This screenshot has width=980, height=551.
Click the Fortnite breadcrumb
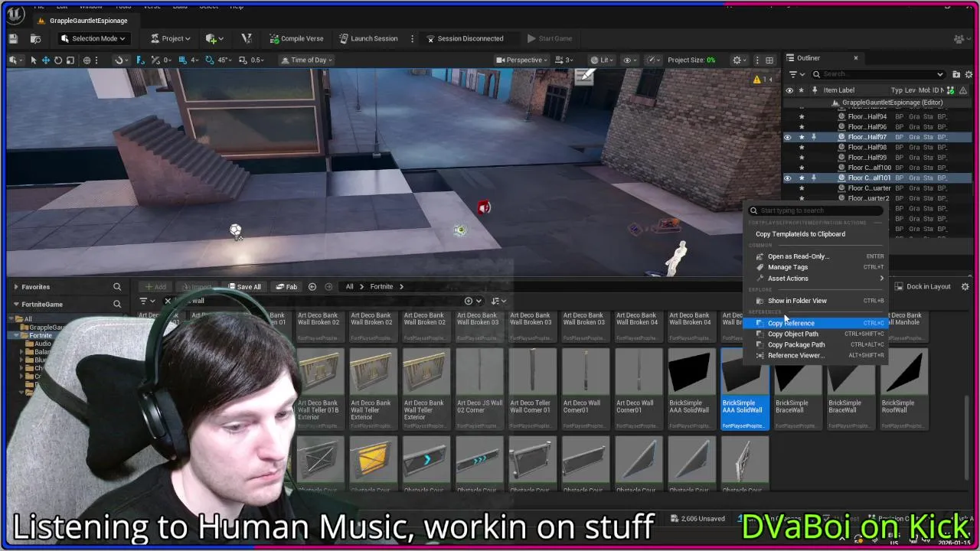point(381,287)
